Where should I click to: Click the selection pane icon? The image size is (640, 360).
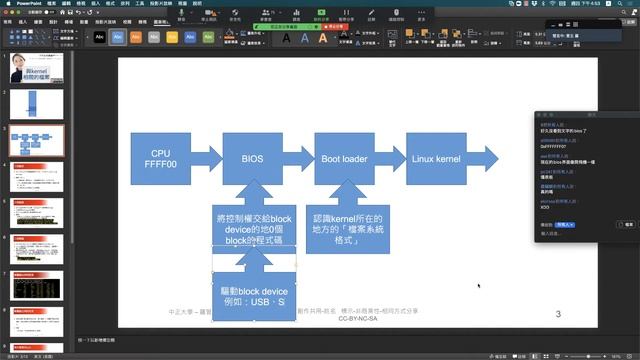(x=442, y=34)
